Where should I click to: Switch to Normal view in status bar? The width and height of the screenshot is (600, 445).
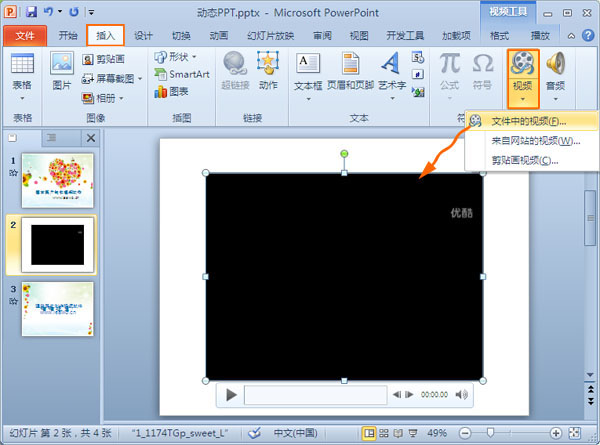(x=369, y=433)
